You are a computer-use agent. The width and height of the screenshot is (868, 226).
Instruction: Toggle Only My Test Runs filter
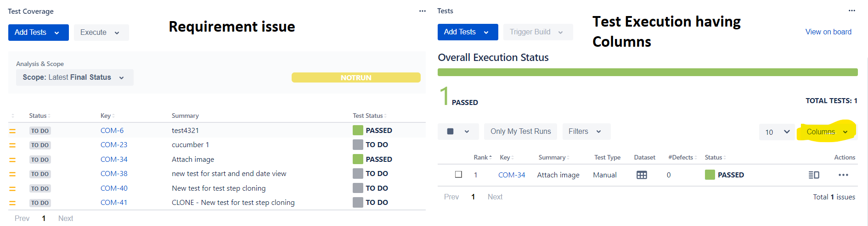(520, 132)
